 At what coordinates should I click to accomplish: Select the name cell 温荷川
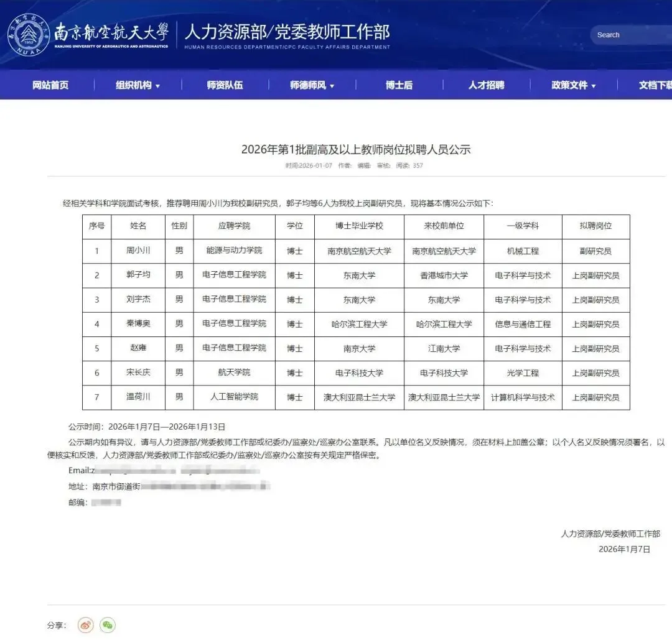[138, 397]
